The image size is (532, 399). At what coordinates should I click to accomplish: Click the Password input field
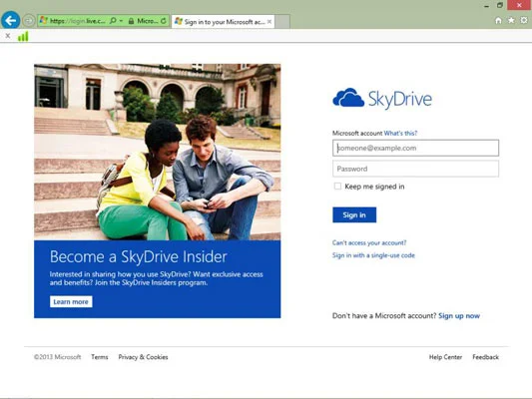(415, 169)
